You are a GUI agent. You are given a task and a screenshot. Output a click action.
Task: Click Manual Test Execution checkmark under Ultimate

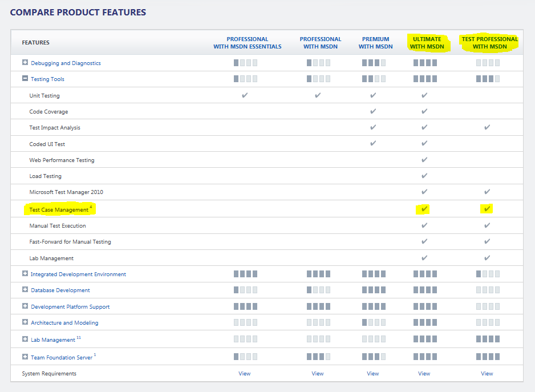pyautogui.click(x=424, y=225)
